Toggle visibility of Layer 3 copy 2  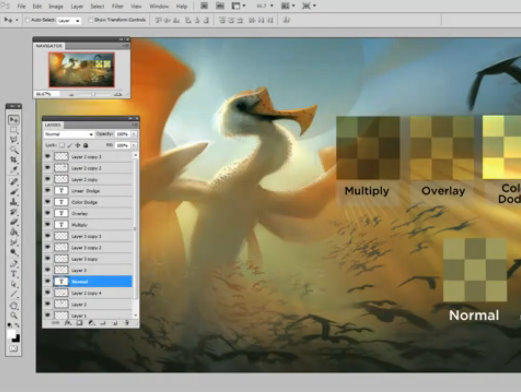point(48,247)
